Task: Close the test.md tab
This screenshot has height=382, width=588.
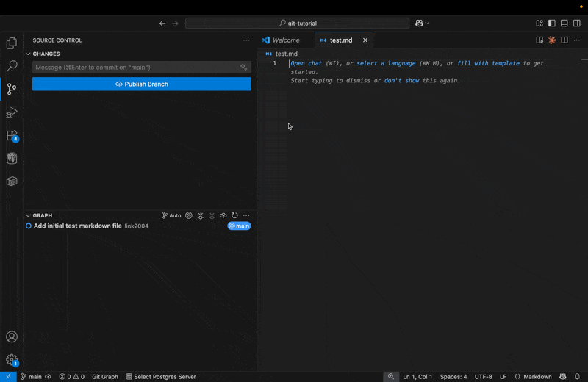Action: [x=365, y=40]
